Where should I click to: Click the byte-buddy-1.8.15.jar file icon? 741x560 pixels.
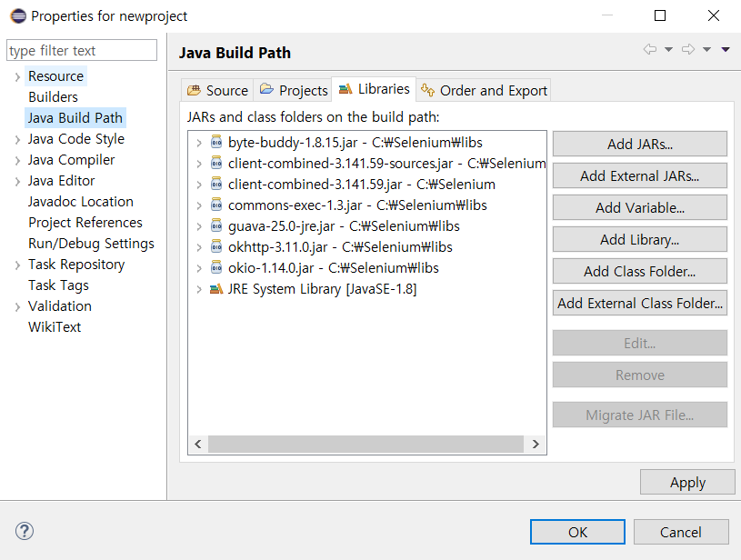click(216, 142)
